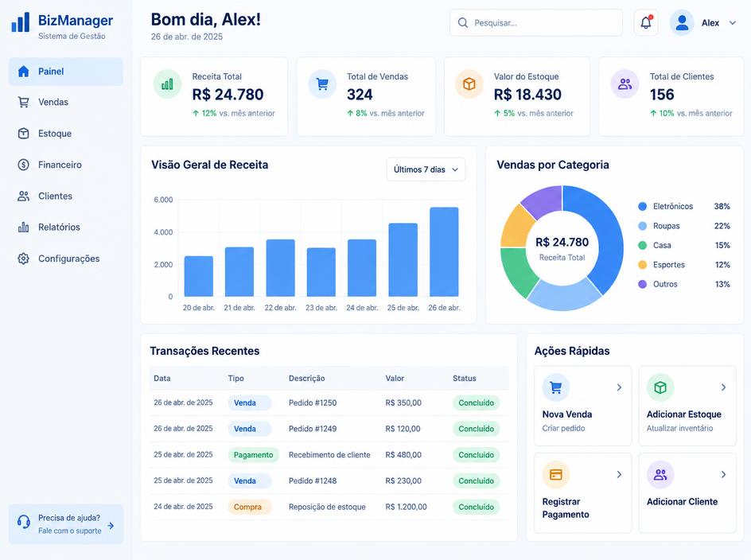The width and height of the screenshot is (751, 560).
Task: Open the Vendas section in sidebar
Action: point(66,102)
